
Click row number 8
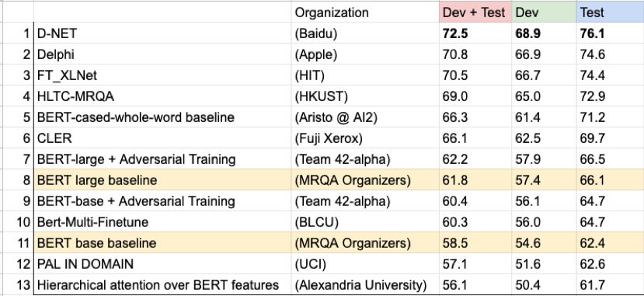tap(17, 179)
